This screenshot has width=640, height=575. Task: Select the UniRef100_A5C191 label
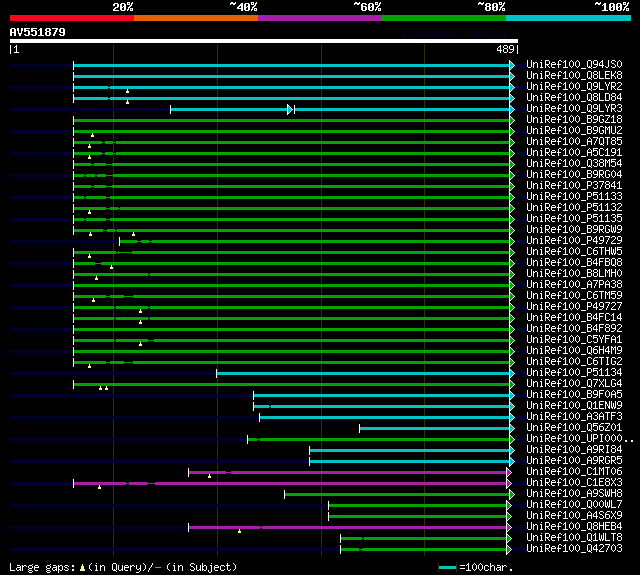574,153
